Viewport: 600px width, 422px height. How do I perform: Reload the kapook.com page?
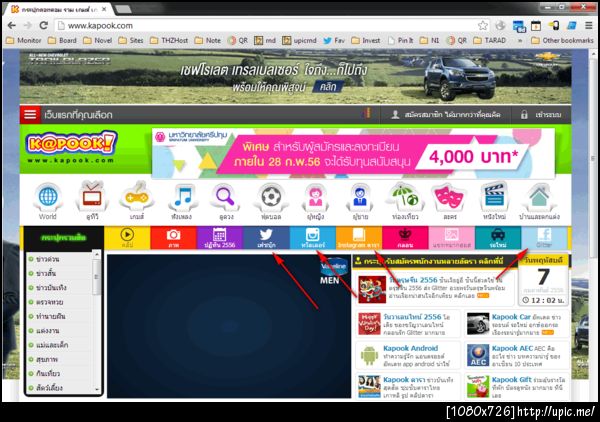(x=44, y=26)
